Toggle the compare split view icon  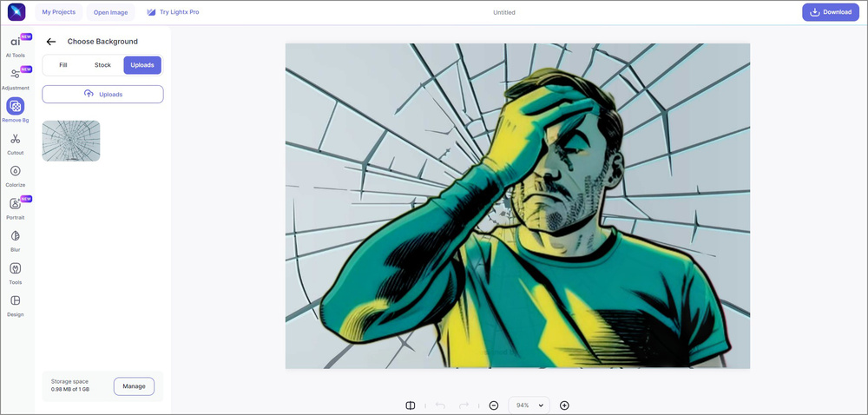pos(411,405)
